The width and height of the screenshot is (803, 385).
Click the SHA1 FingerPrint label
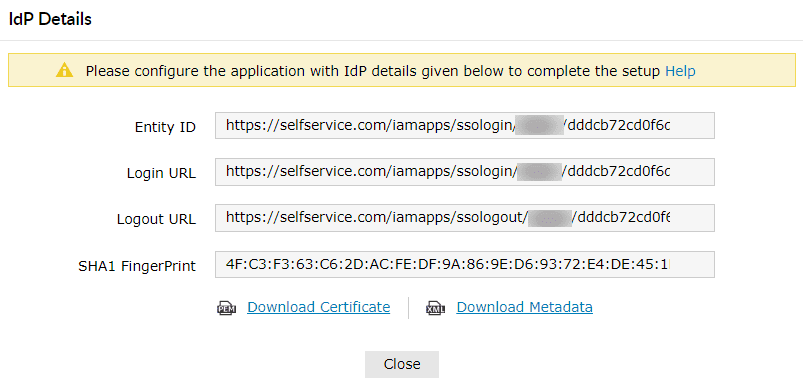pyautogui.click(x=137, y=266)
